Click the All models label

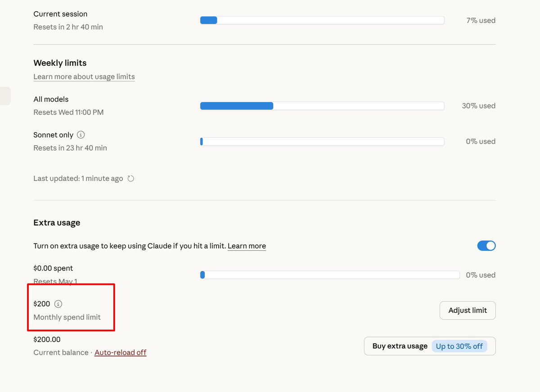[x=51, y=99]
